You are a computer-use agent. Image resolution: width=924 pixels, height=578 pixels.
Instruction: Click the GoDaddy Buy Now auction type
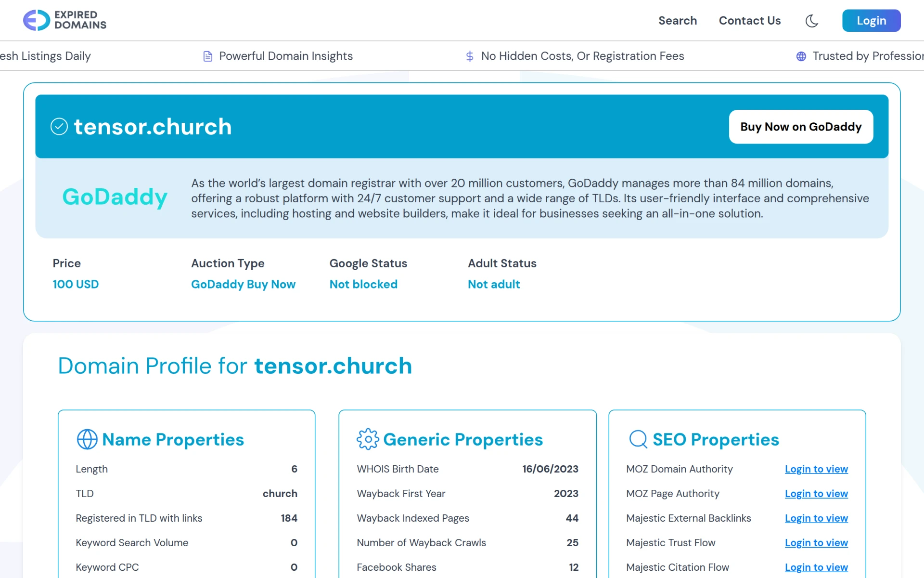tap(243, 284)
